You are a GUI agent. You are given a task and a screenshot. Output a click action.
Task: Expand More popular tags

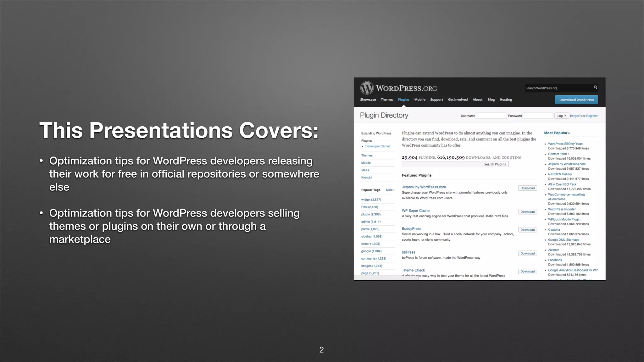pos(390,190)
